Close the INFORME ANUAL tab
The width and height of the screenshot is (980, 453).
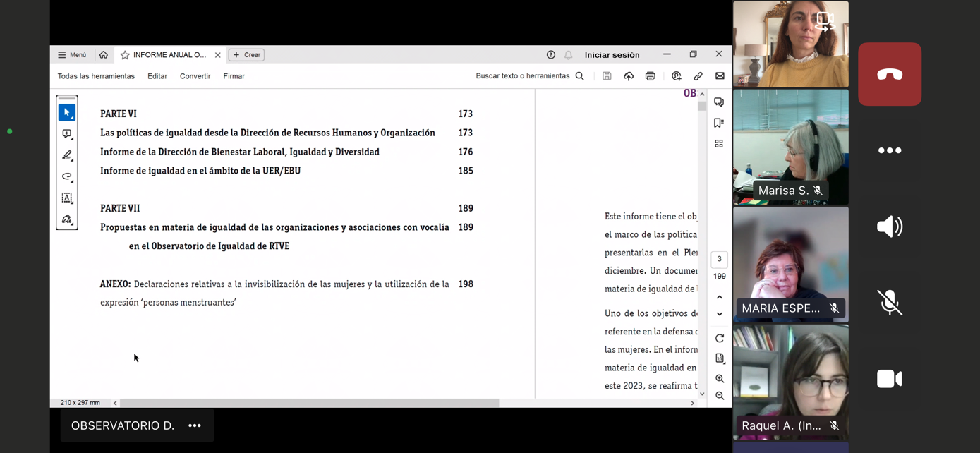(217, 55)
